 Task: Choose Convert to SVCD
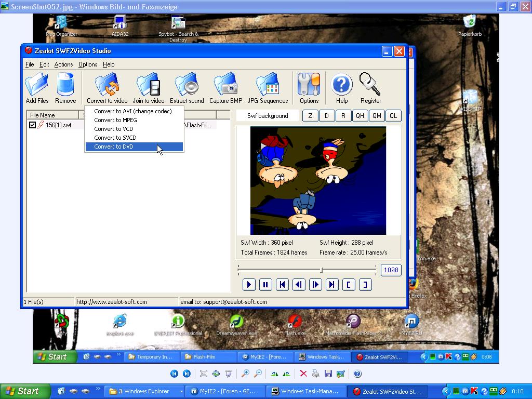[134, 137]
